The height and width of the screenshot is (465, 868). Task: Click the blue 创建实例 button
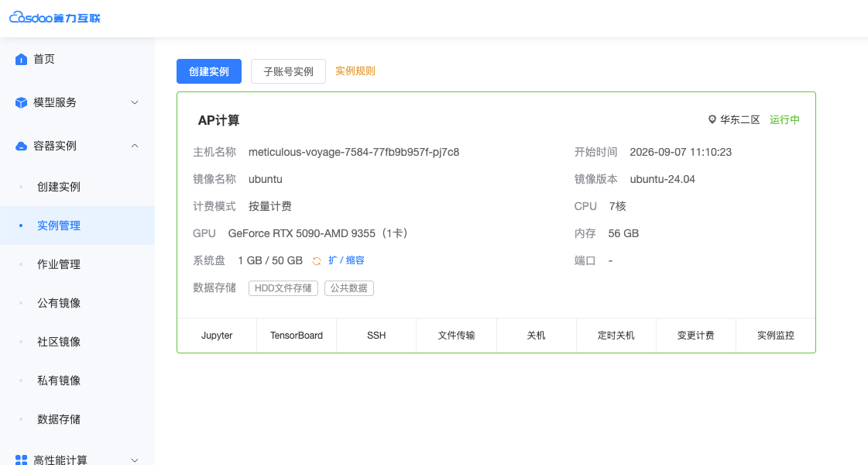[209, 71]
